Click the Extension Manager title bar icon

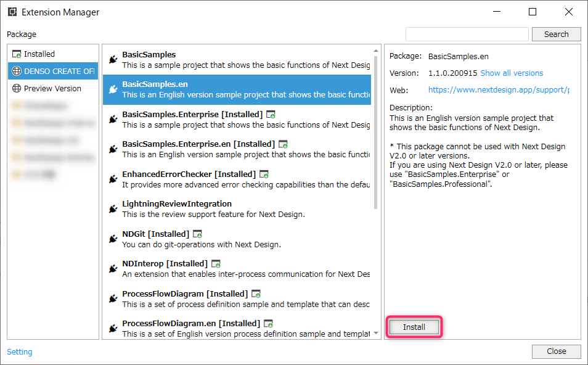pos(12,12)
